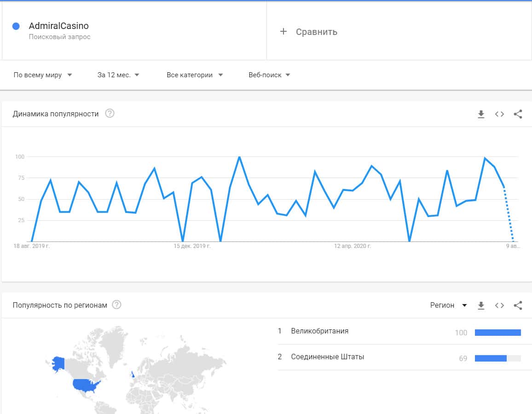Click help icon next to Динамика популярности
Screen dimensions: 532x414
(x=110, y=114)
